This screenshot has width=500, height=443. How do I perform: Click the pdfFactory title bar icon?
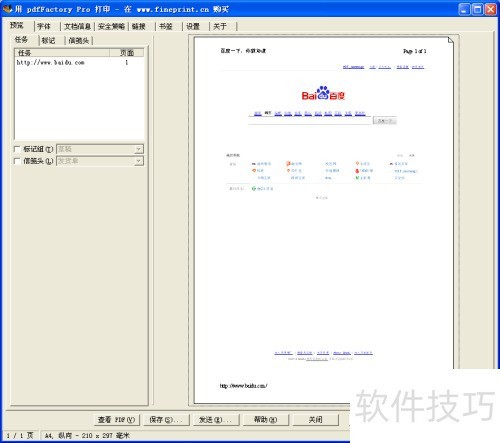(7, 9)
